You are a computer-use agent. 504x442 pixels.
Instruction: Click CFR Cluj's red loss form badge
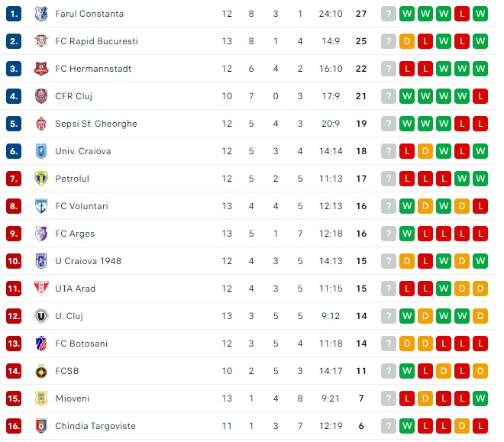480,96
